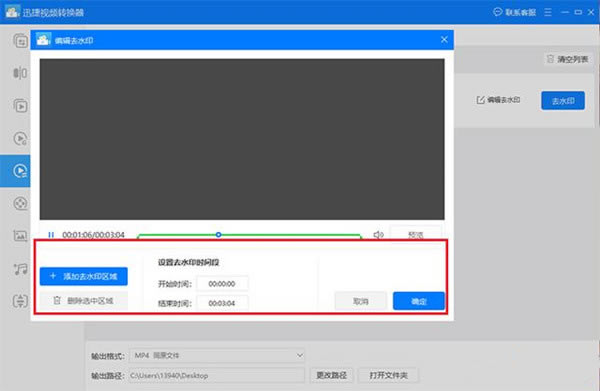Click the 输出路径 path field
The width and height of the screenshot is (600, 391).
217,376
